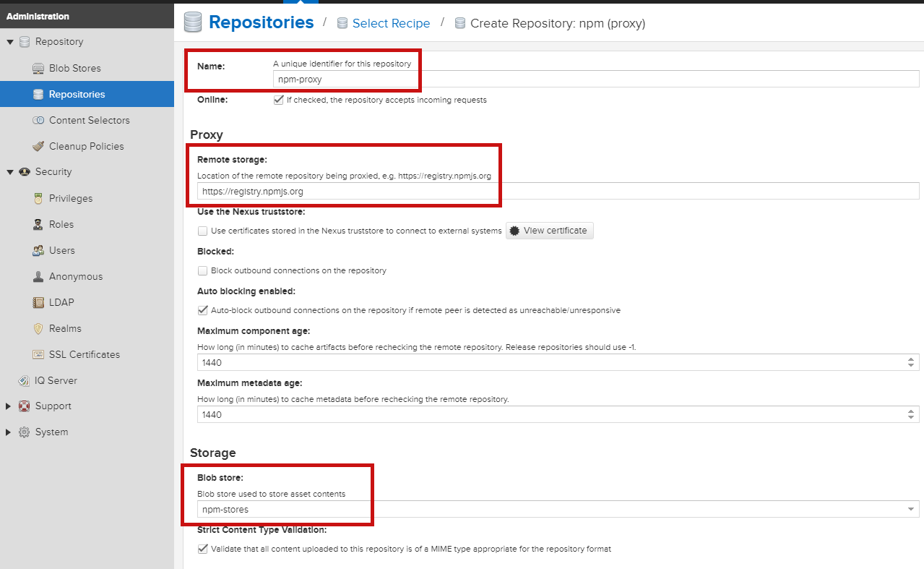Expand the Support tree section

coord(9,406)
